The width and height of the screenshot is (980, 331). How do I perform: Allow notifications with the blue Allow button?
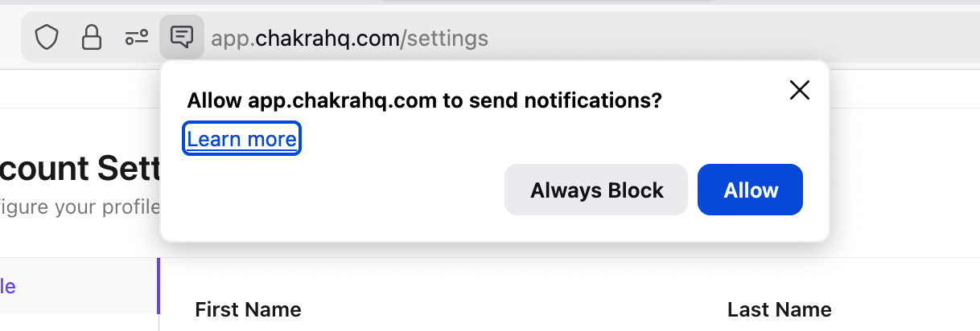coord(750,190)
